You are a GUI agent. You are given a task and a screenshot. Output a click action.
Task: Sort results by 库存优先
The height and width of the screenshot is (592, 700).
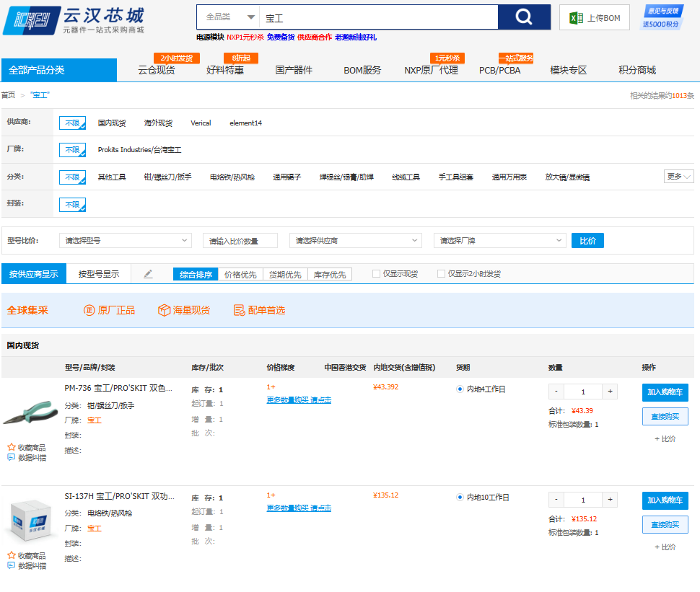(330, 274)
